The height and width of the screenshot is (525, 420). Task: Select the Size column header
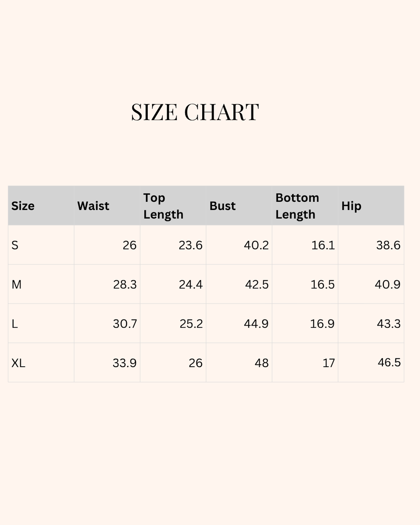point(23,206)
